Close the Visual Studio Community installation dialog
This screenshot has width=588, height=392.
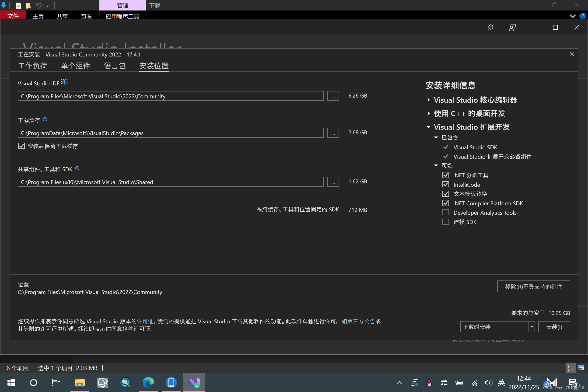coord(572,54)
